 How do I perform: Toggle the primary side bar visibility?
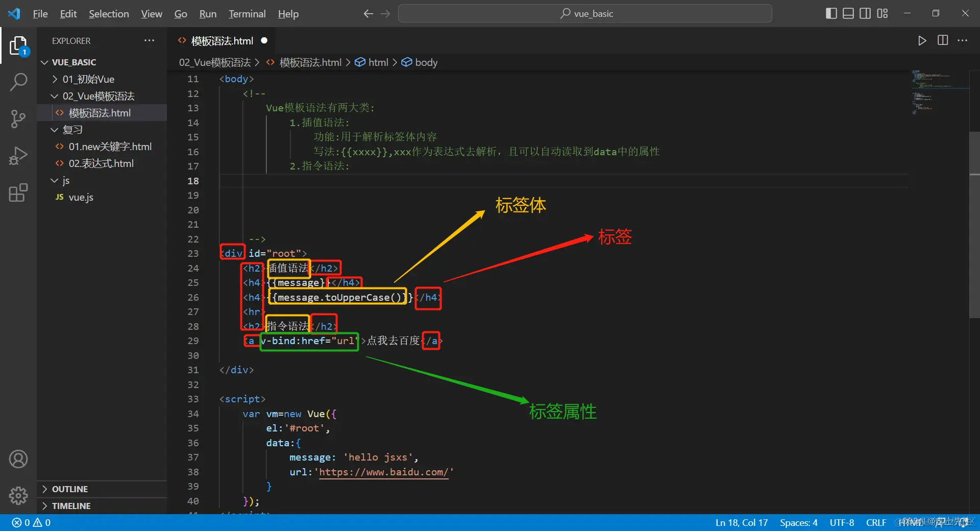(x=831, y=13)
